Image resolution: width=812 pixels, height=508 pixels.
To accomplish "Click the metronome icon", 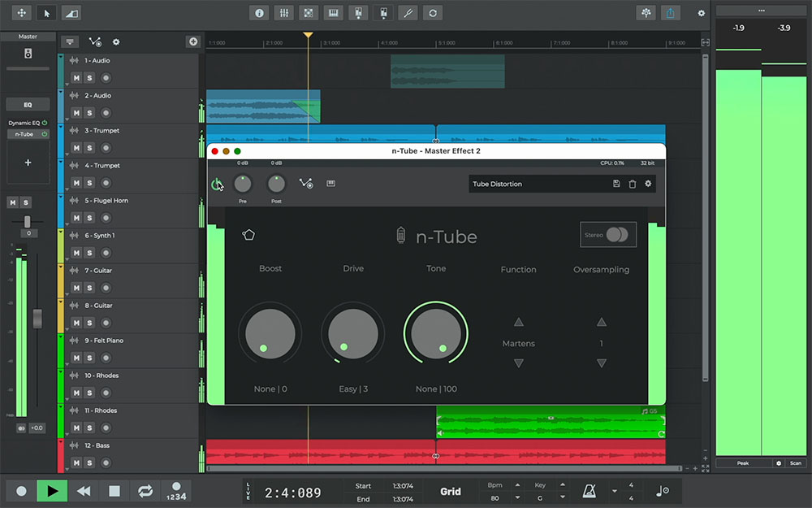I will [x=589, y=491].
